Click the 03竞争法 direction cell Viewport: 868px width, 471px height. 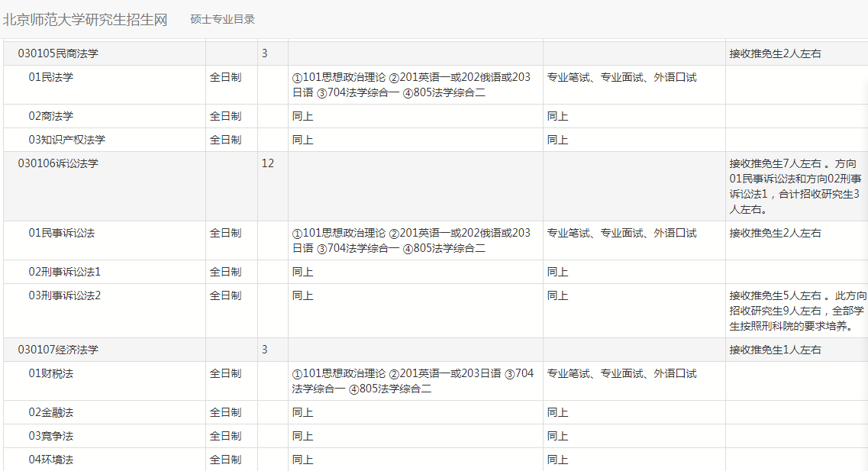point(51,436)
